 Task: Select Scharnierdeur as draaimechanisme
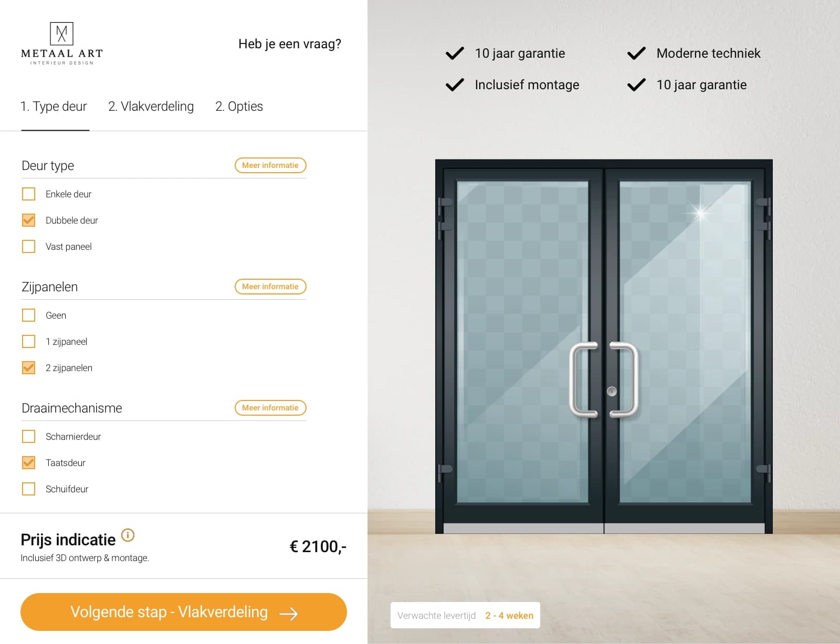coord(28,436)
